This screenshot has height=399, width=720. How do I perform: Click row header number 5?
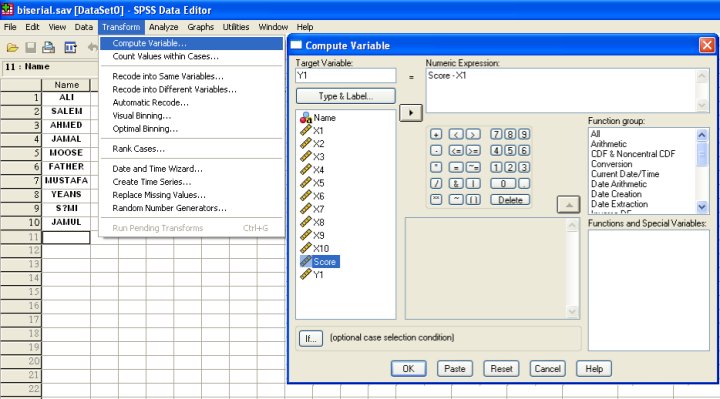(21, 153)
